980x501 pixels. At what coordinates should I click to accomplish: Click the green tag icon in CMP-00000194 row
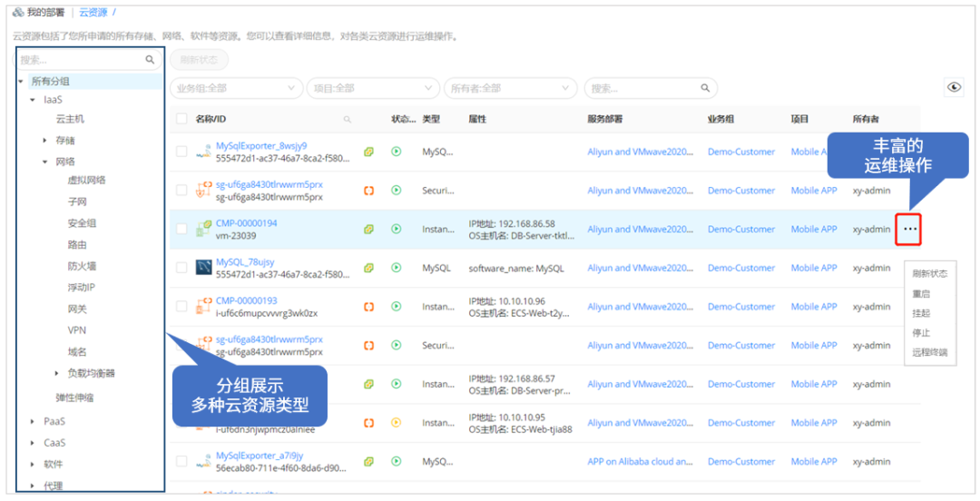tap(369, 230)
